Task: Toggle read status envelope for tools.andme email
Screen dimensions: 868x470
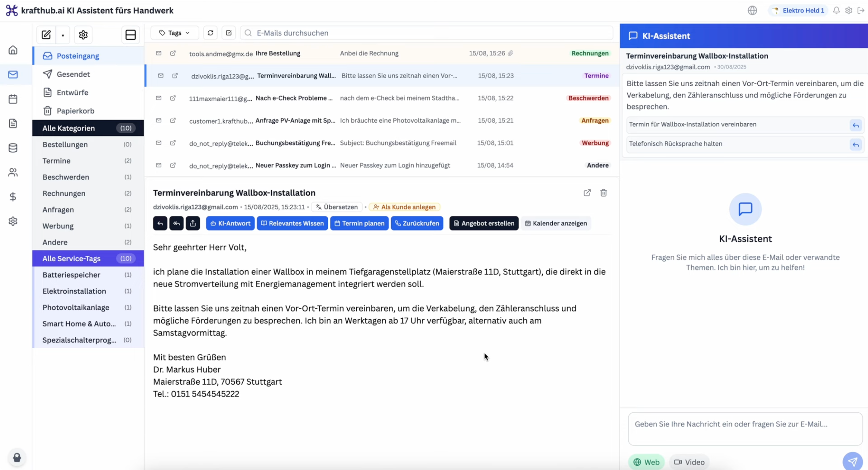Action: (159, 53)
